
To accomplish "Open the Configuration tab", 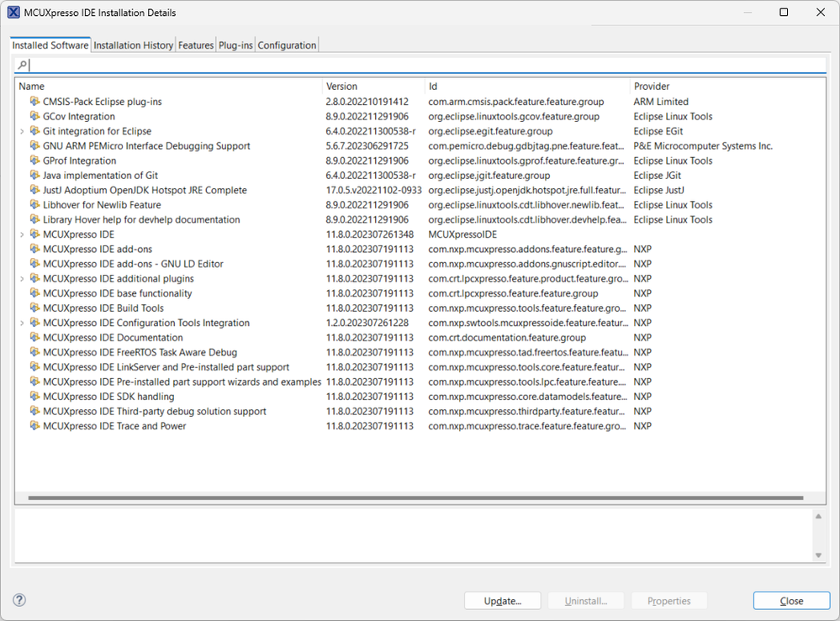I will [x=287, y=45].
